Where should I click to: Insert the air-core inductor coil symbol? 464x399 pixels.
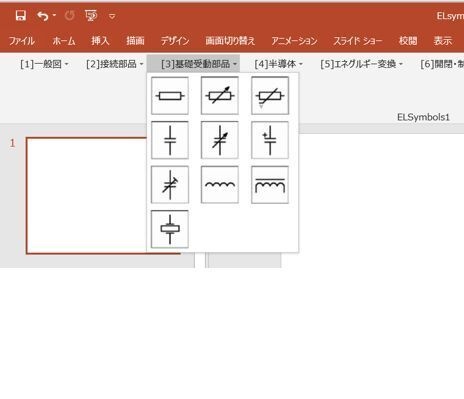coord(220,185)
